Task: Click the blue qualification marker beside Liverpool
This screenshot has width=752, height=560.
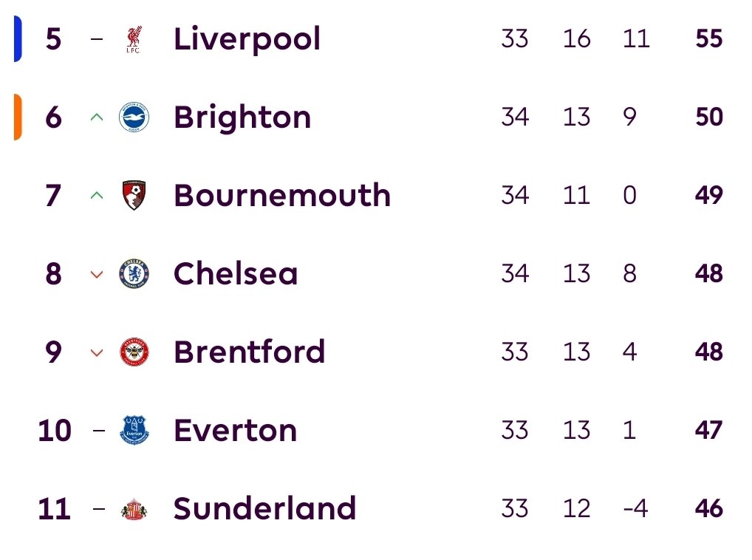Action: (x=18, y=39)
